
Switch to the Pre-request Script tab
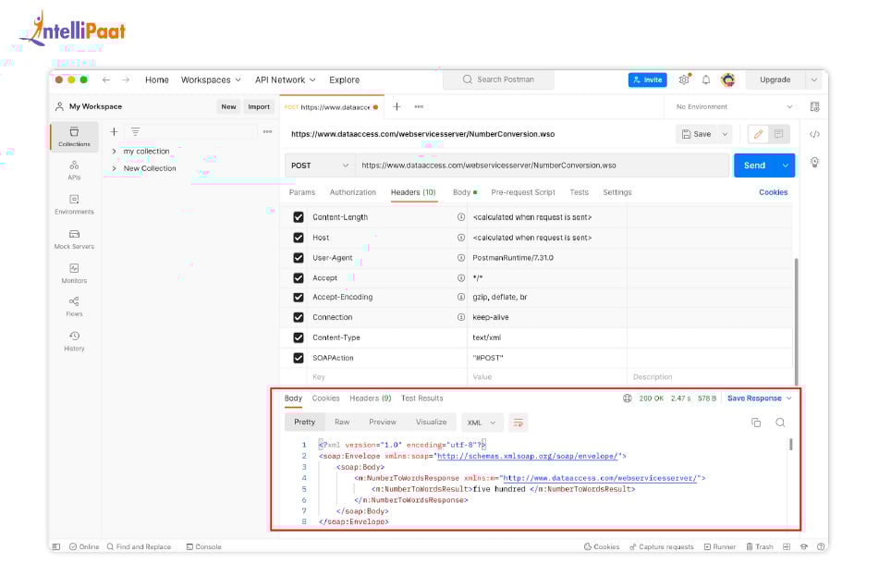[522, 192]
